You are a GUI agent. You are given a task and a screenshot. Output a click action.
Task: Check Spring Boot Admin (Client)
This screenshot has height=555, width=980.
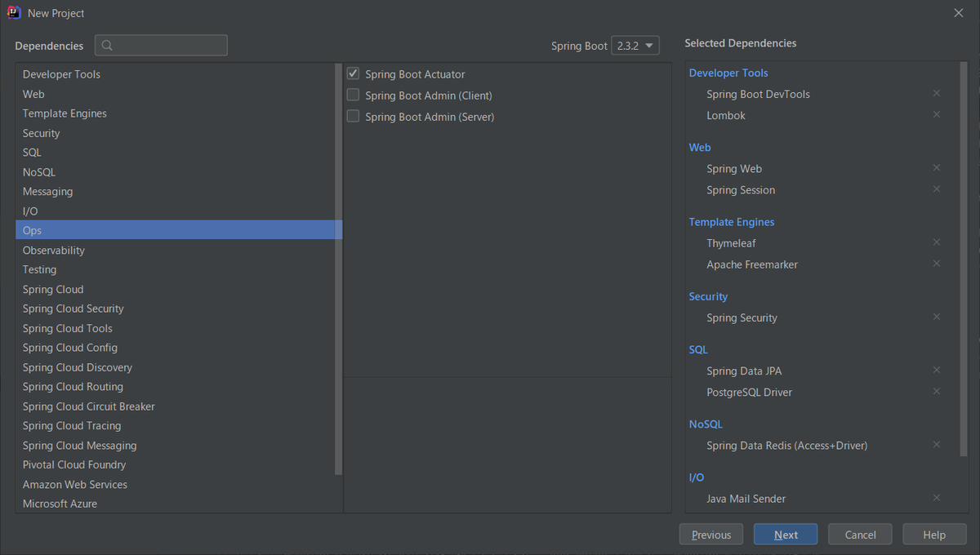[353, 95]
